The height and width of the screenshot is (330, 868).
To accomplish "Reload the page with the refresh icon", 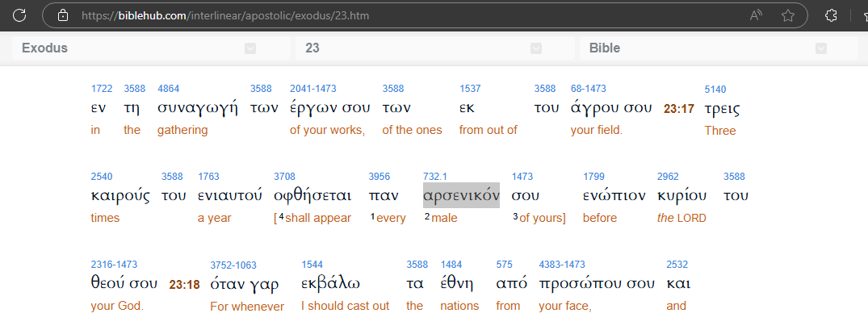I will pos(19,15).
